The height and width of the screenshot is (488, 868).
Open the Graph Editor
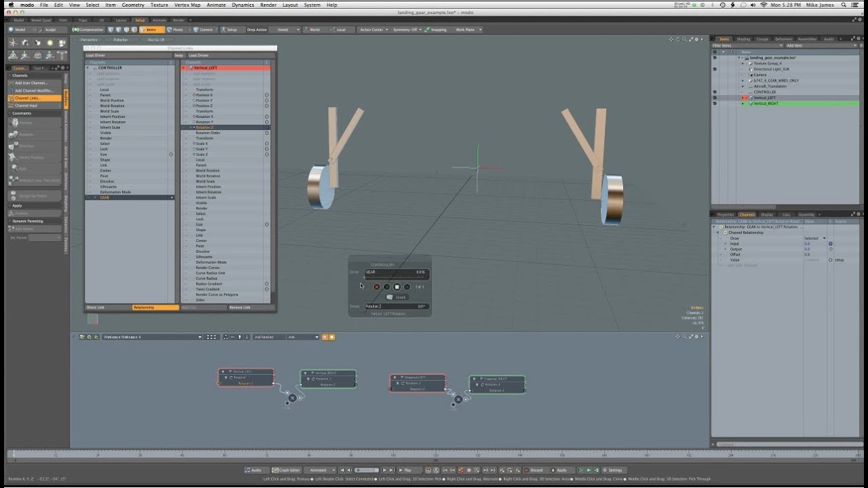pyautogui.click(x=286, y=470)
